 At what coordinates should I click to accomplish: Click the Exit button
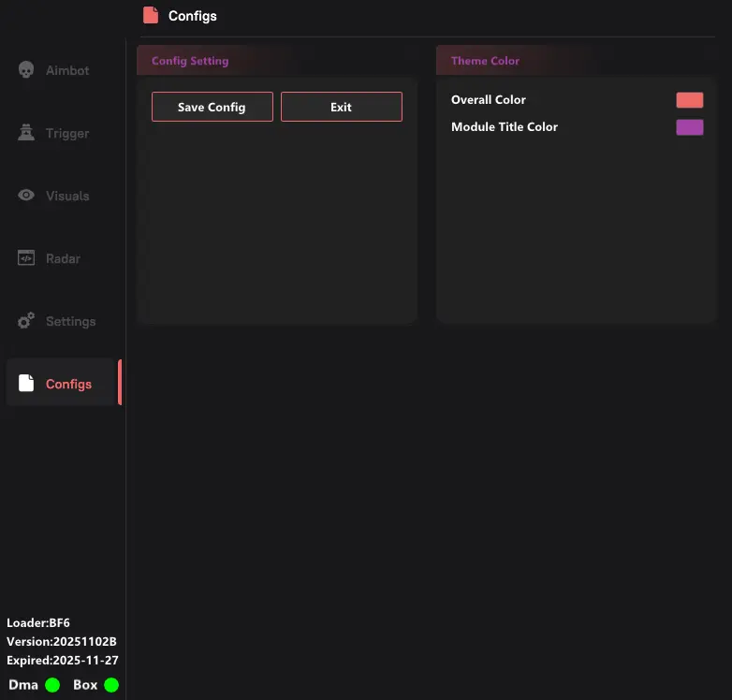pyautogui.click(x=341, y=107)
